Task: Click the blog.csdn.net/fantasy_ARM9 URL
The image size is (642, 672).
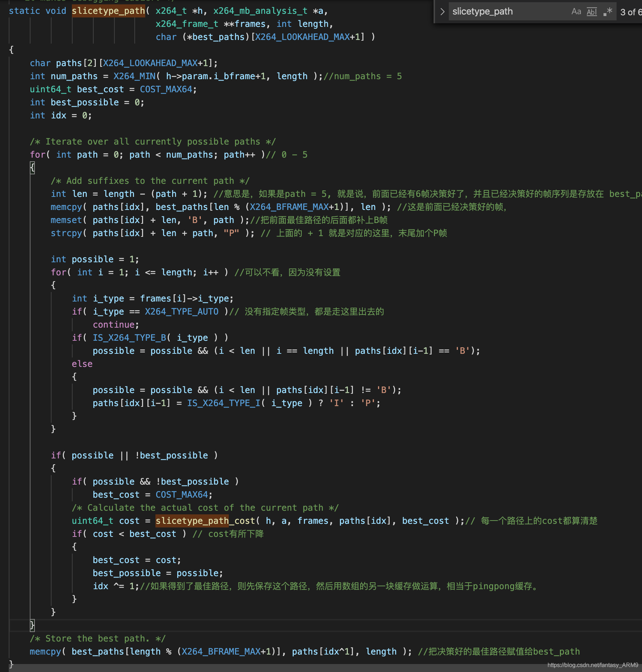Action: pos(593,665)
